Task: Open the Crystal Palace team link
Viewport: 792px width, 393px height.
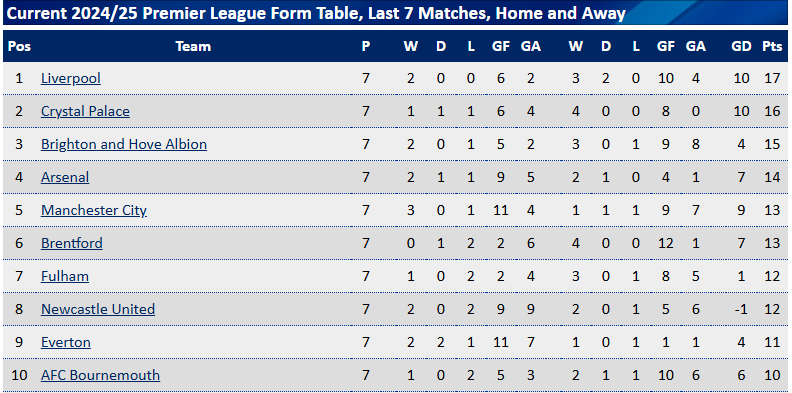Action: [85, 111]
